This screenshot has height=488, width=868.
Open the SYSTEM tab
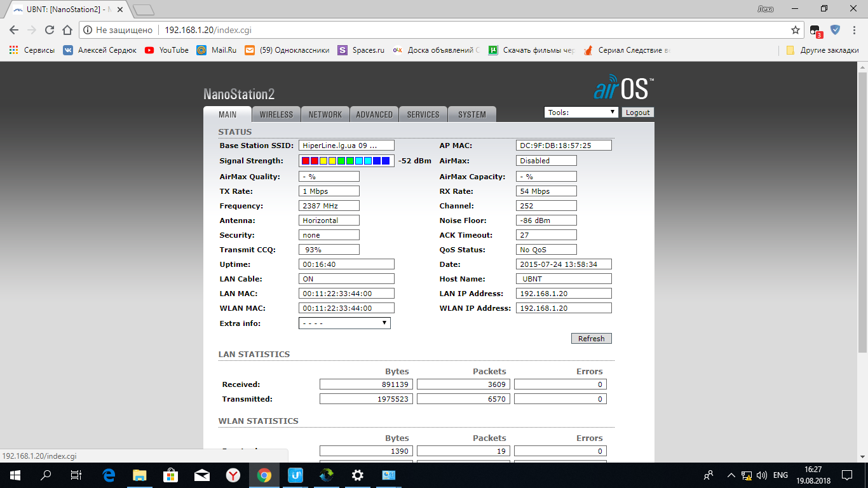tap(472, 114)
